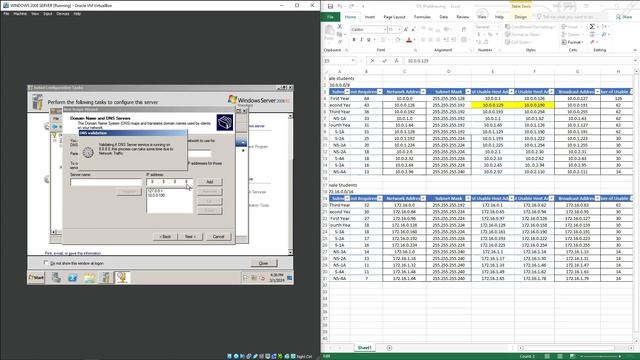Screen dimensions: 640x360
Task: Select the Sheet1 worksheet tab
Action: point(364,348)
